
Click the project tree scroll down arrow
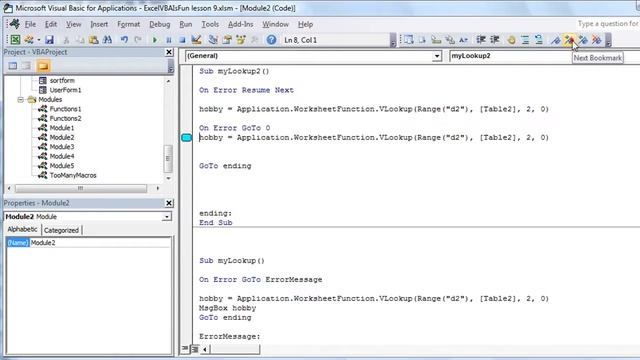coord(168,178)
